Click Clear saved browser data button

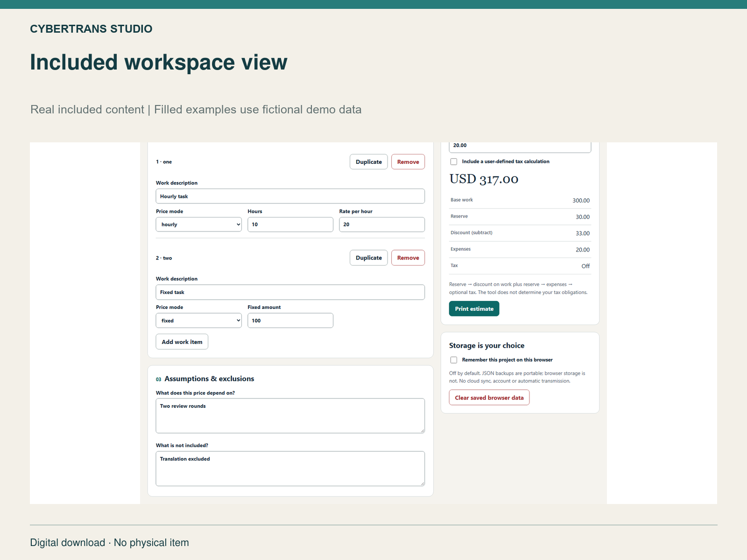489,398
